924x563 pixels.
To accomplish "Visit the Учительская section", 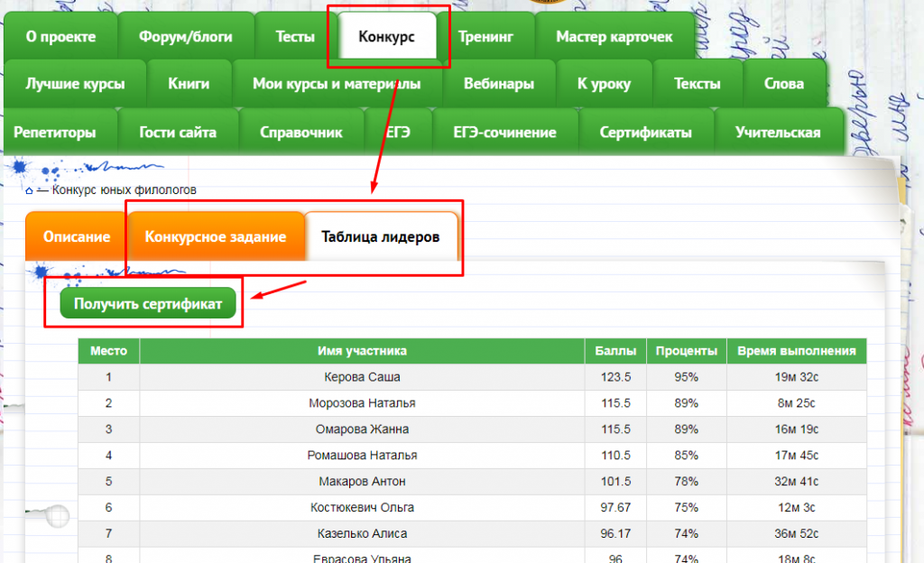I will pyautogui.click(x=777, y=133).
